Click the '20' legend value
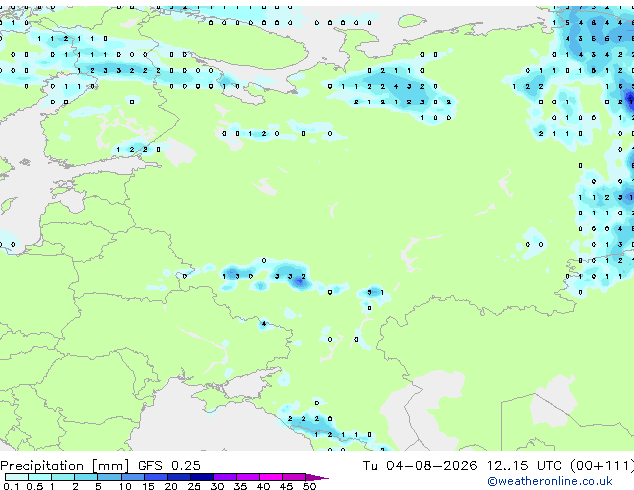 [x=171, y=486]
